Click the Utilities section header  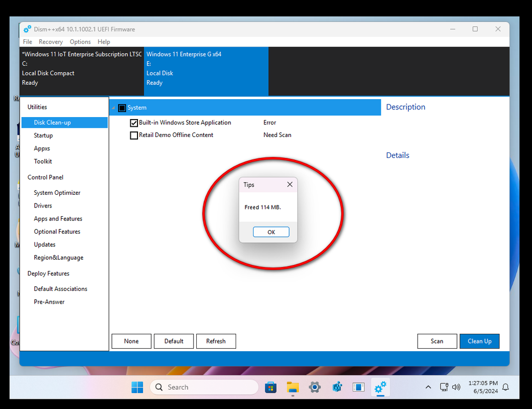37,107
